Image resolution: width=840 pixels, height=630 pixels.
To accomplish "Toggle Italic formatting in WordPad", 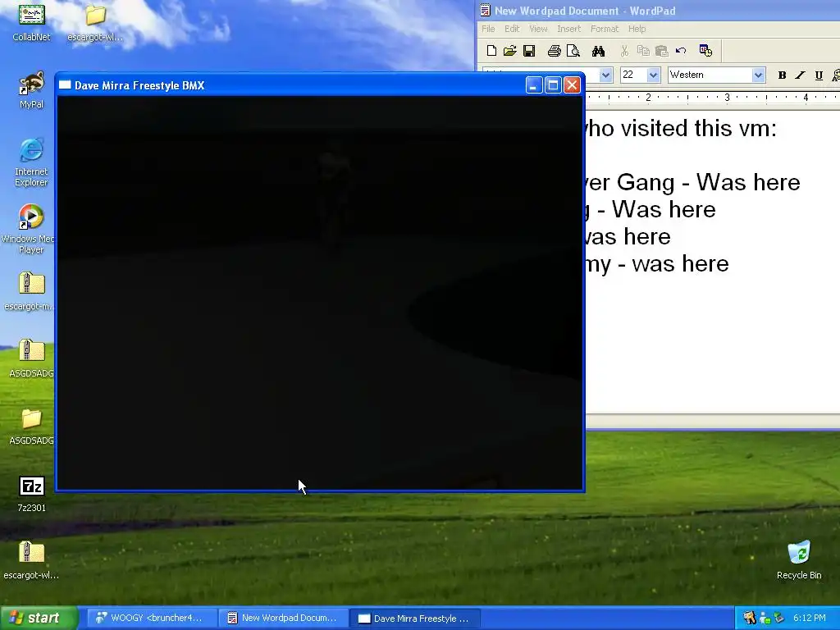I will tap(801, 75).
